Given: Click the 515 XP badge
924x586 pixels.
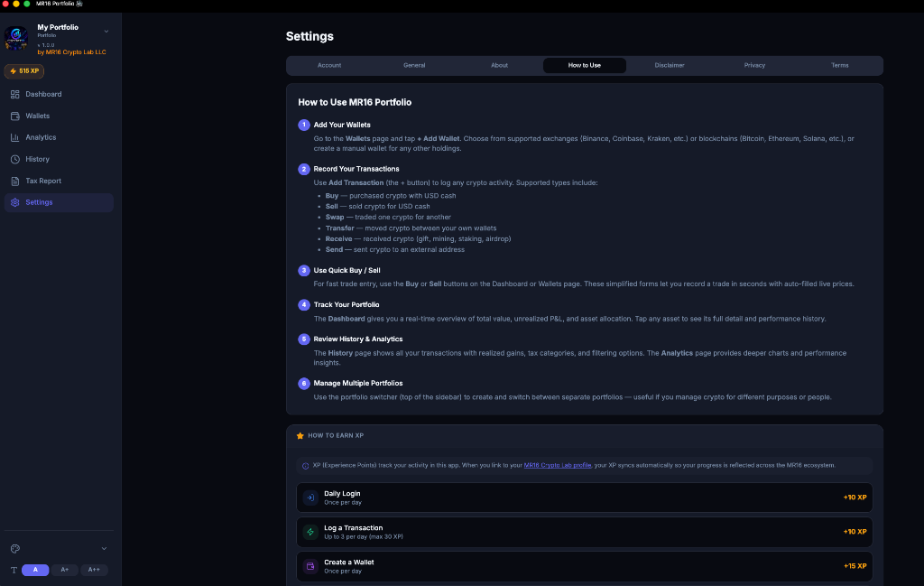Looking at the screenshot, I should (x=24, y=71).
